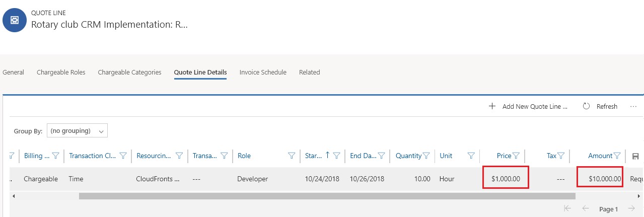Go to the Invoice Schedule tab
The height and width of the screenshot is (217, 644).
tap(263, 73)
